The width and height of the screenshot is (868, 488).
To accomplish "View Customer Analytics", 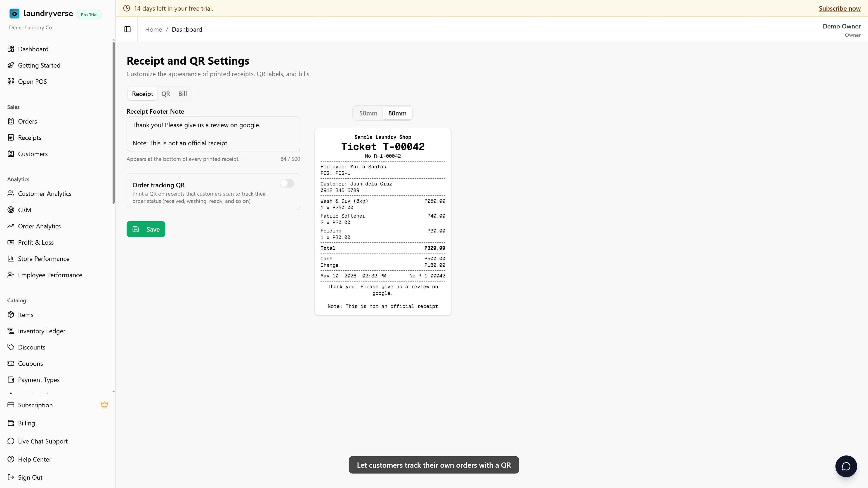I will 45,194.
